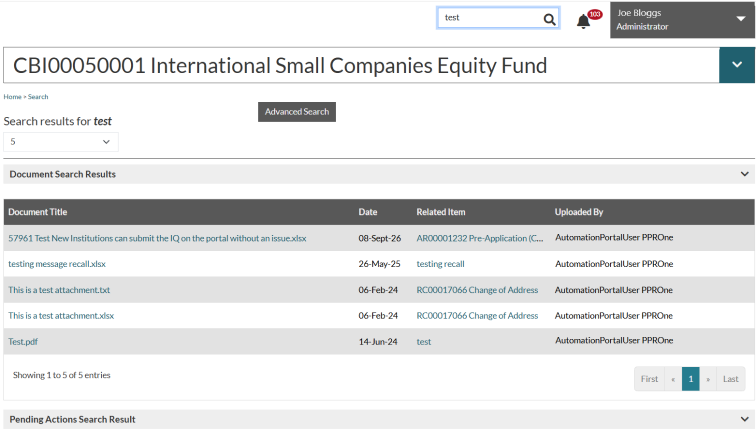
Task: Click the Search breadcrumb link
Action: [38, 97]
